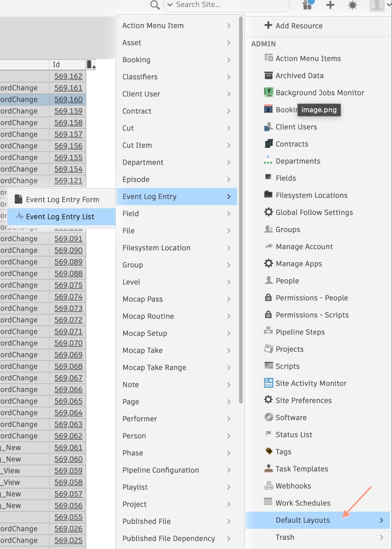
Task: Click the entity menu scrollbar
Action: [x=241, y=210]
